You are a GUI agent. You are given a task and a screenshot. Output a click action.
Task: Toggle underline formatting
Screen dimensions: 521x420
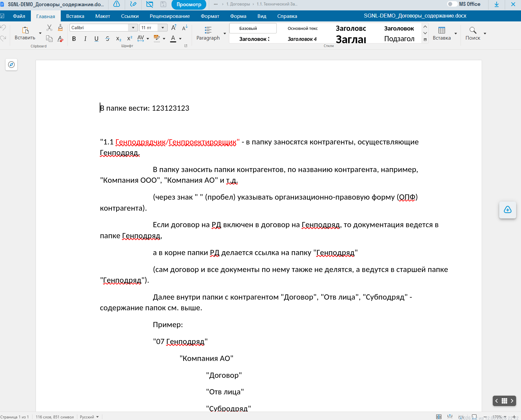pos(96,39)
